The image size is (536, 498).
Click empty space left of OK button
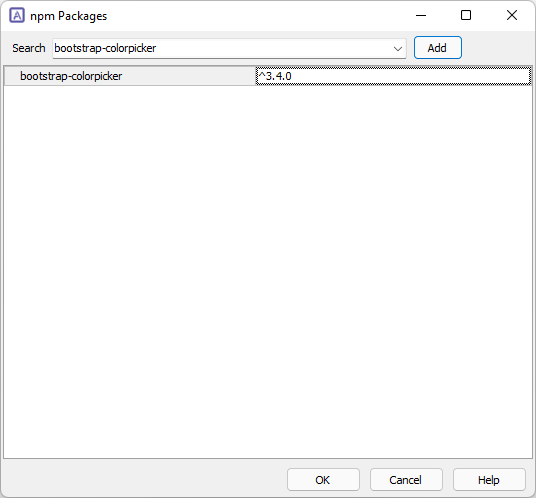click(x=144, y=480)
